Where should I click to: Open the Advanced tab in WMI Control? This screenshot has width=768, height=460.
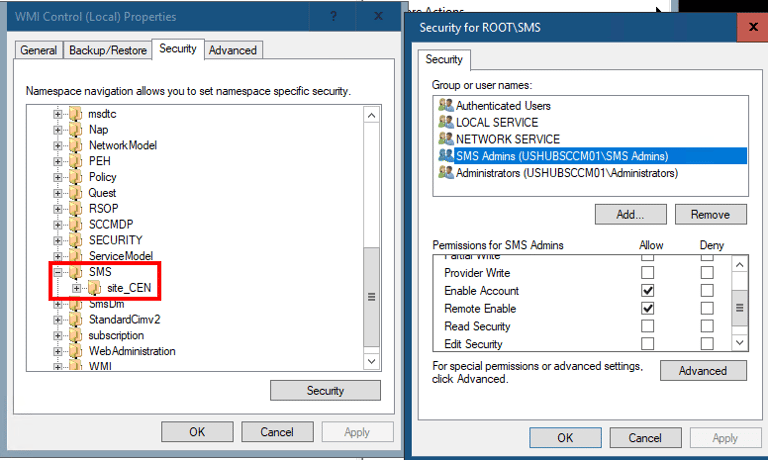pos(233,50)
